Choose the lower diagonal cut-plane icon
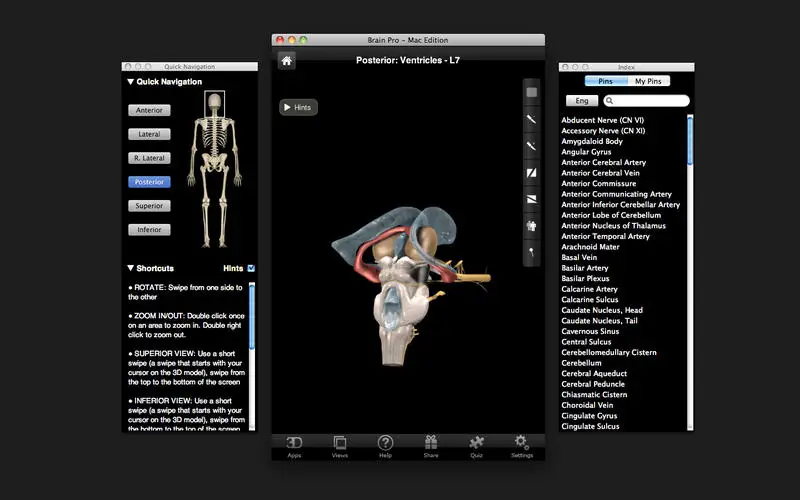This screenshot has width=800, height=500. 531,199
